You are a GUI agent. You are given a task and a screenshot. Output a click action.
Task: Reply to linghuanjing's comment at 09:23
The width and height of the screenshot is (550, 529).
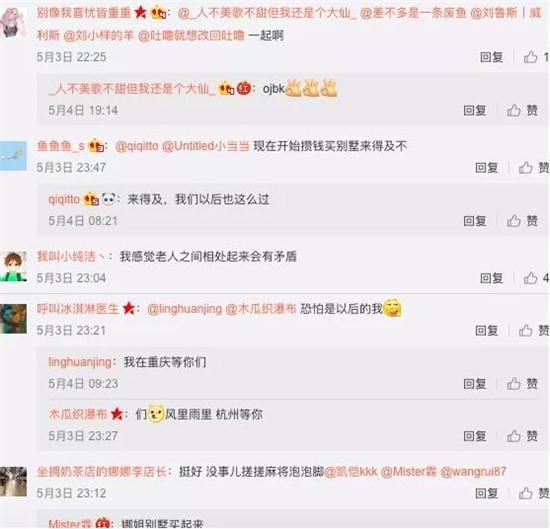pos(475,384)
